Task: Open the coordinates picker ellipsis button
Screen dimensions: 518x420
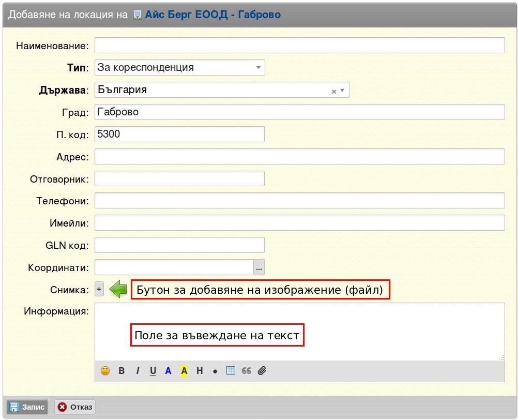Action: (x=259, y=267)
